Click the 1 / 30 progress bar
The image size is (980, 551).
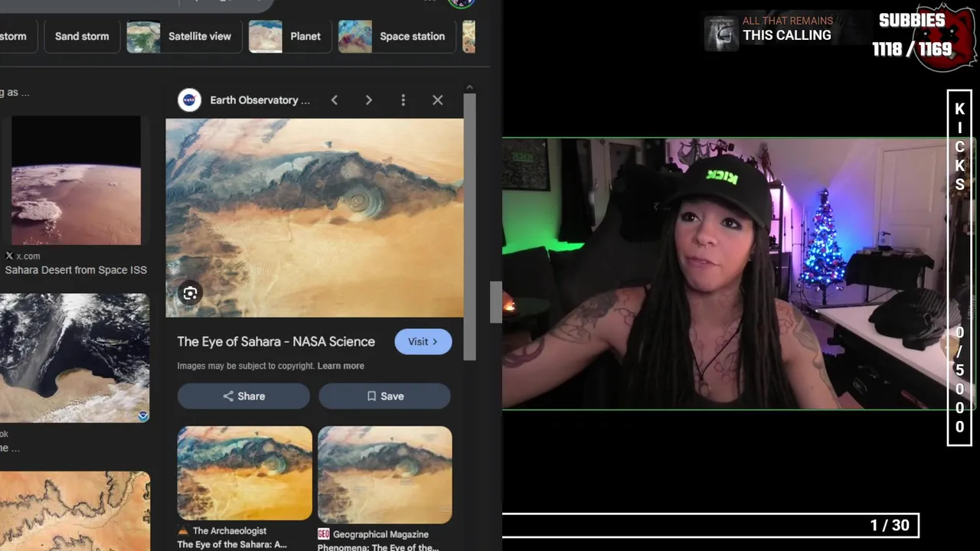point(710,525)
